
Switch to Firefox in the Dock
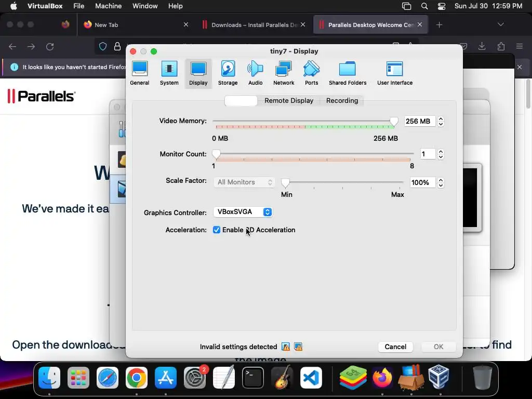coord(382,378)
